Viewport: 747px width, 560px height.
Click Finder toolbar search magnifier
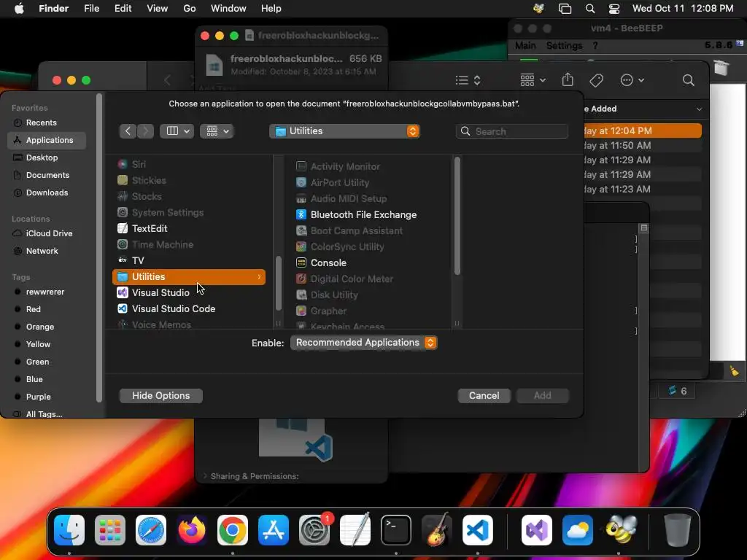coord(688,80)
